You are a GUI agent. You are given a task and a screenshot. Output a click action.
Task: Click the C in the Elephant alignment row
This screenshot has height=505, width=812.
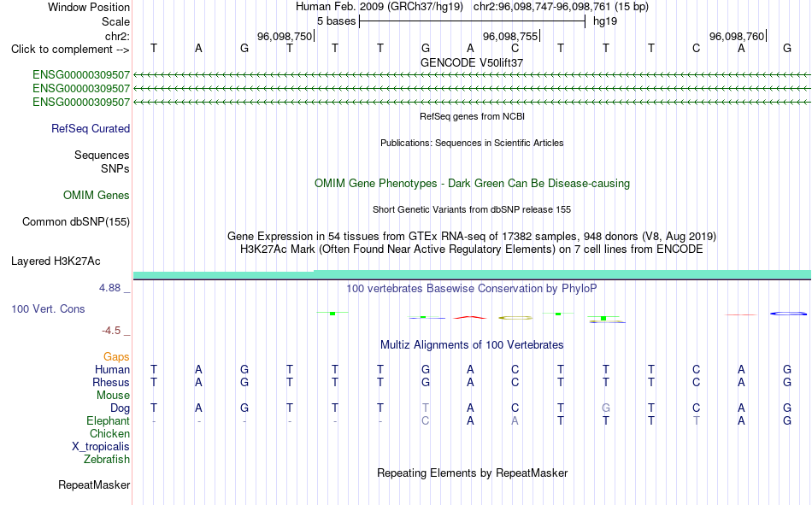tap(425, 420)
